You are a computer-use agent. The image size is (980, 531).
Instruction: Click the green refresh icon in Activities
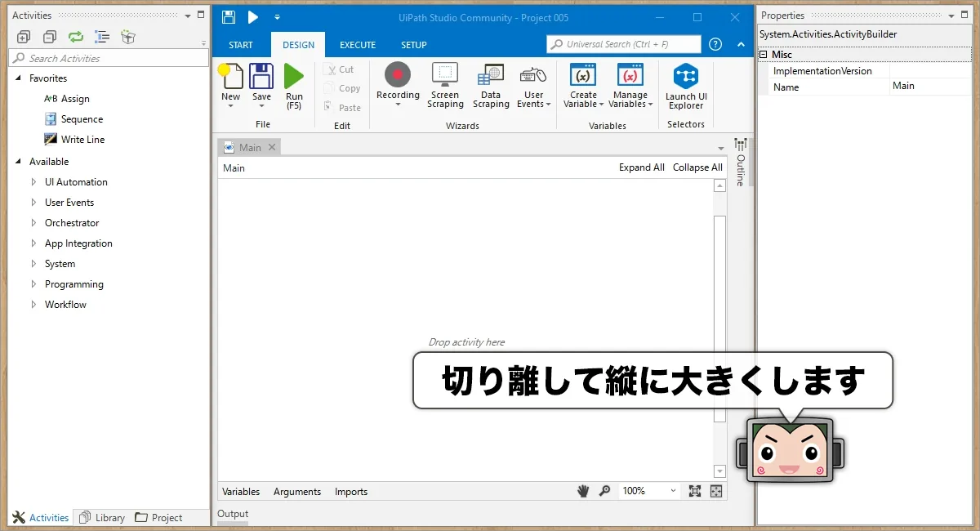click(x=76, y=37)
